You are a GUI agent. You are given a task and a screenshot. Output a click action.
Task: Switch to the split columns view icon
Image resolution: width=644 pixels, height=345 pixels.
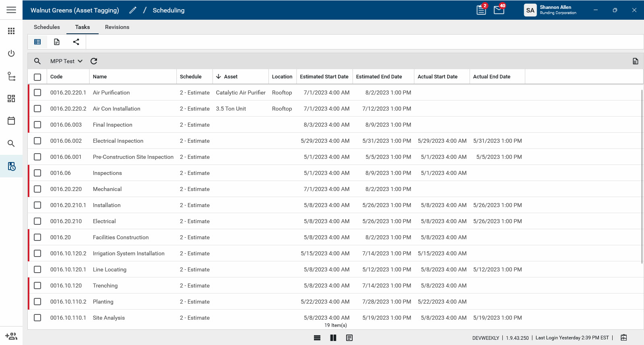pyautogui.click(x=333, y=338)
